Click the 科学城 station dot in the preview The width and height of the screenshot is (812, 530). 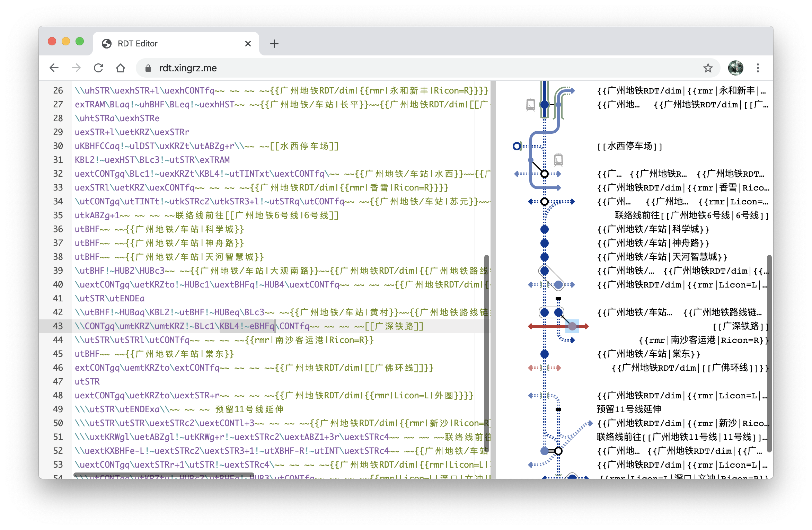point(544,229)
